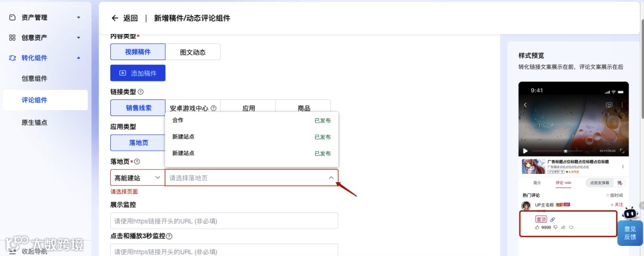Image resolution: width=644 pixels, height=256 pixels.
Task: Click the 置顶 tag in preview comment
Action: (x=541, y=220)
